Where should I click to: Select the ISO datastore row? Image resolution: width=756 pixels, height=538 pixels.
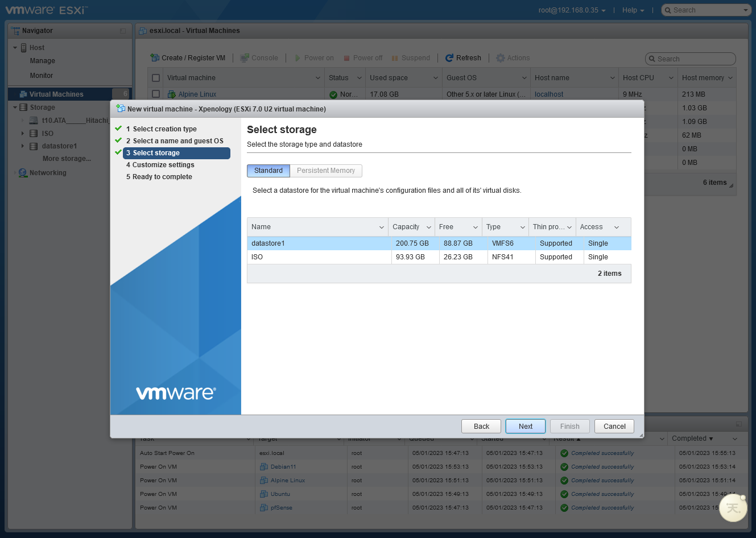coord(319,257)
